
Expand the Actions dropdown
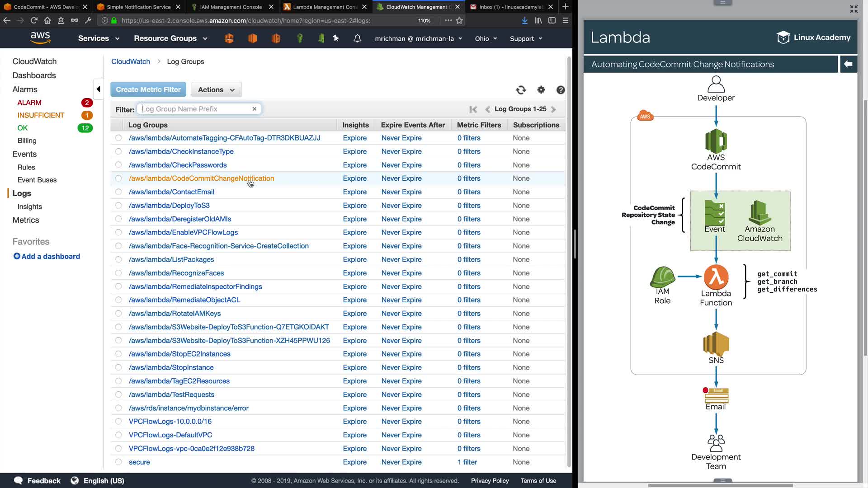coord(216,89)
